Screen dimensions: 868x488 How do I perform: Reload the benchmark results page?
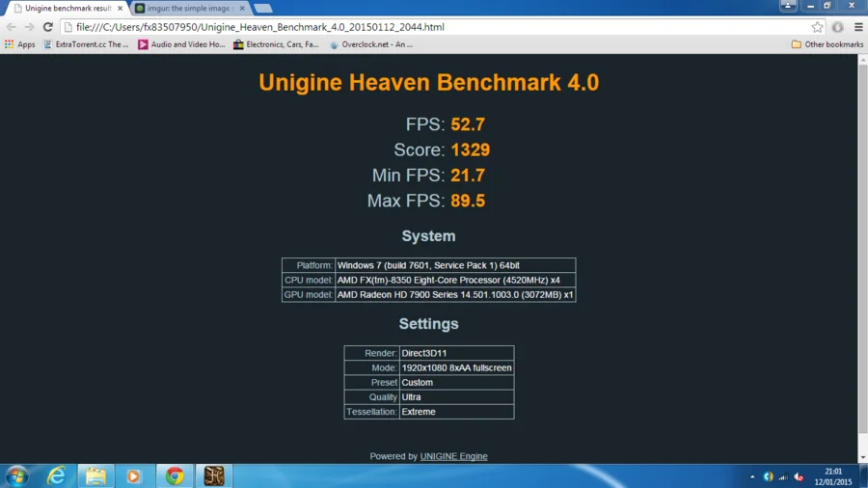click(x=48, y=27)
